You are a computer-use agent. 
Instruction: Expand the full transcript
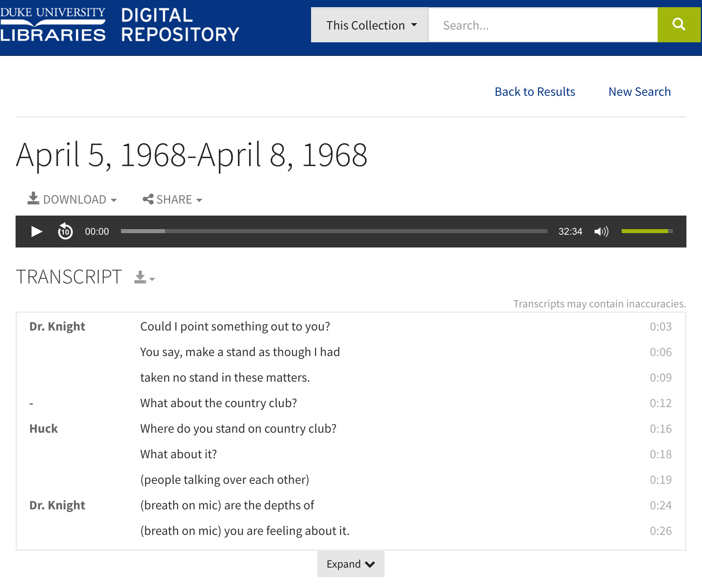point(351,564)
